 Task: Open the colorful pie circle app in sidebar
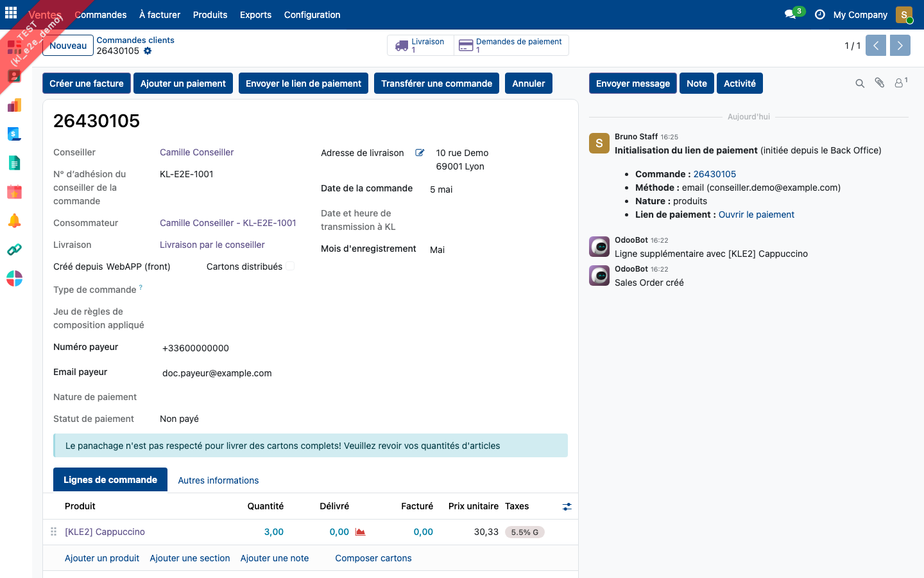[x=14, y=279]
